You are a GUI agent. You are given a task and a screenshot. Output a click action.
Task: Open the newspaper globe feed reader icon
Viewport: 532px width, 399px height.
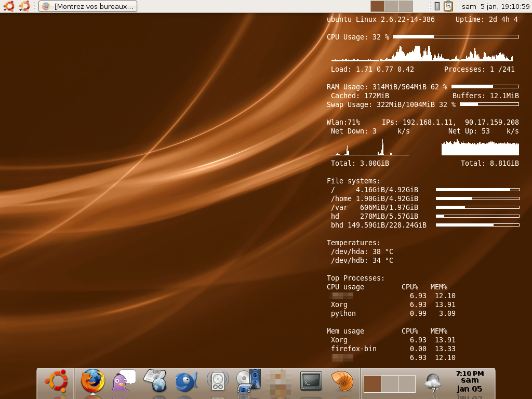click(155, 381)
